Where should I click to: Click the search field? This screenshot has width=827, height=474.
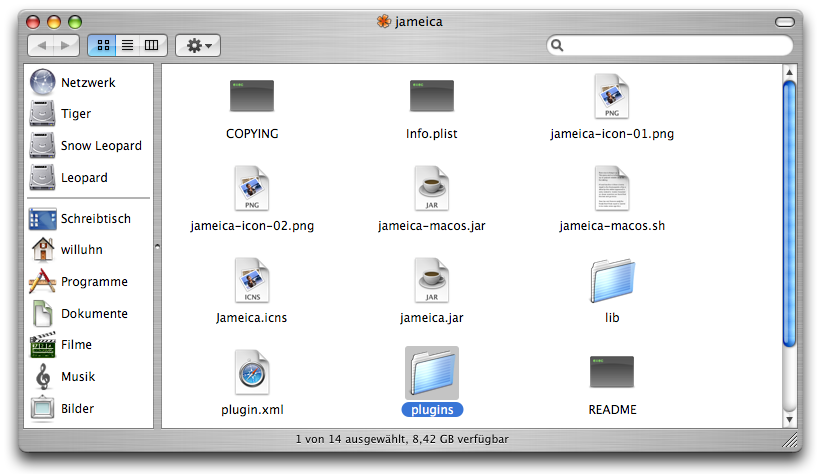point(670,45)
